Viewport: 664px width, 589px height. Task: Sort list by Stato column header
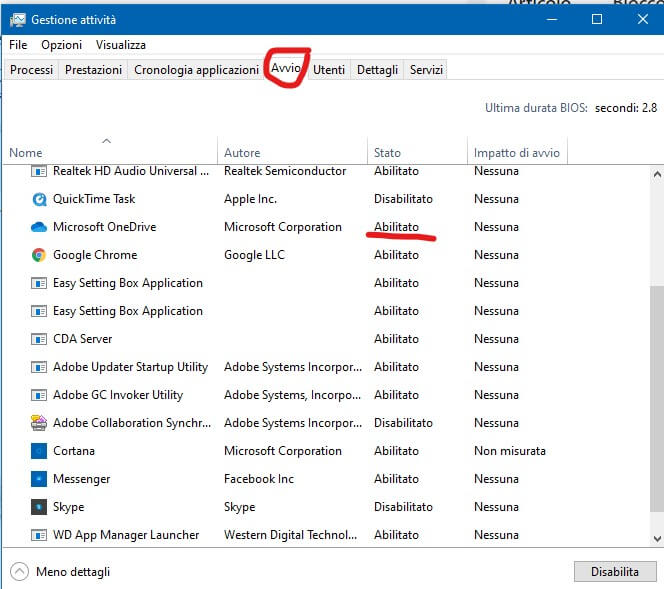[x=387, y=153]
